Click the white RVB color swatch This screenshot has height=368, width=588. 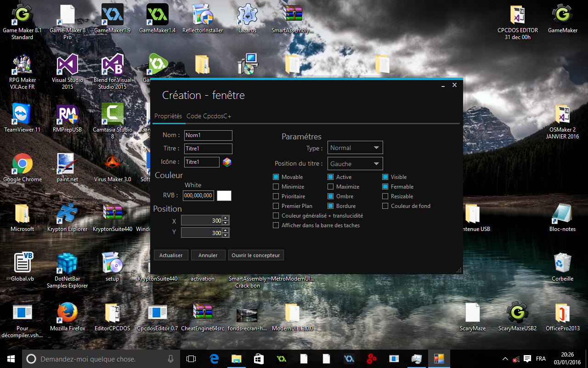(224, 195)
